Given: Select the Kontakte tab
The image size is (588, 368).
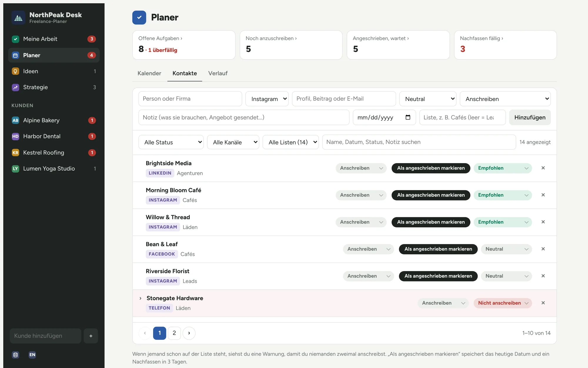Looking at the screenshot, I should (185, 73).
